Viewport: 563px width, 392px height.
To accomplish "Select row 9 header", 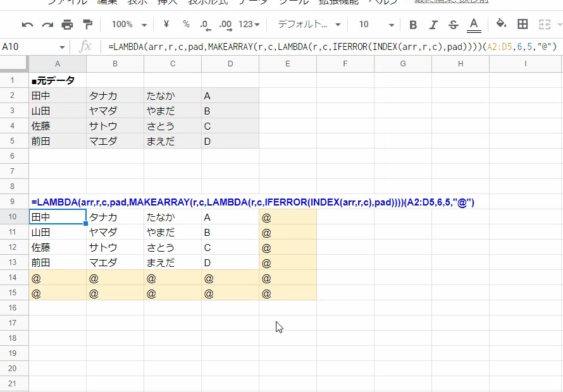I will pos(13,202).
